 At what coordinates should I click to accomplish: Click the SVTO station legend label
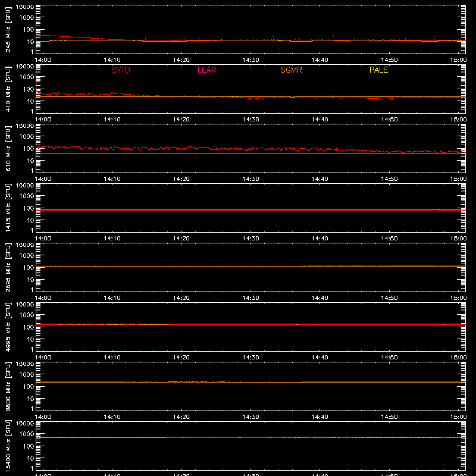121,70
